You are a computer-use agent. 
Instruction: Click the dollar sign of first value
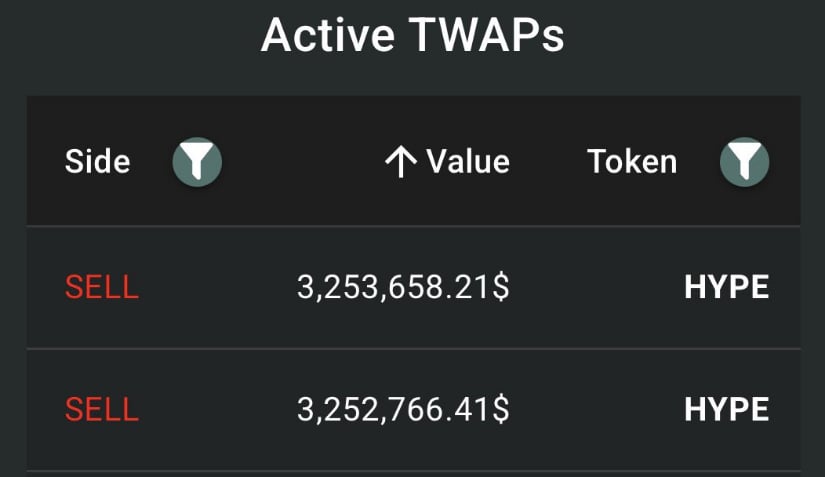pos(501,288)
